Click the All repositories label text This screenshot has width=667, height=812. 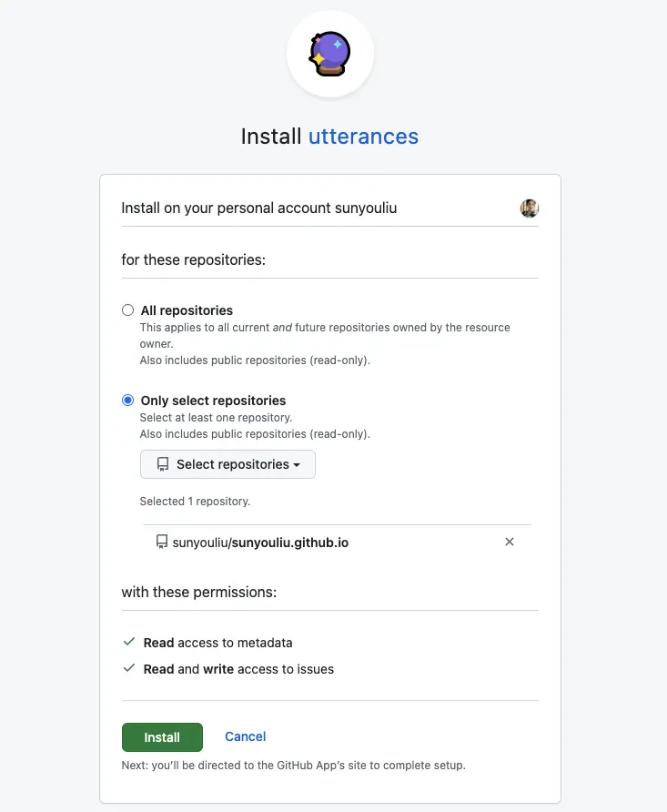click(x=187, y=310)
